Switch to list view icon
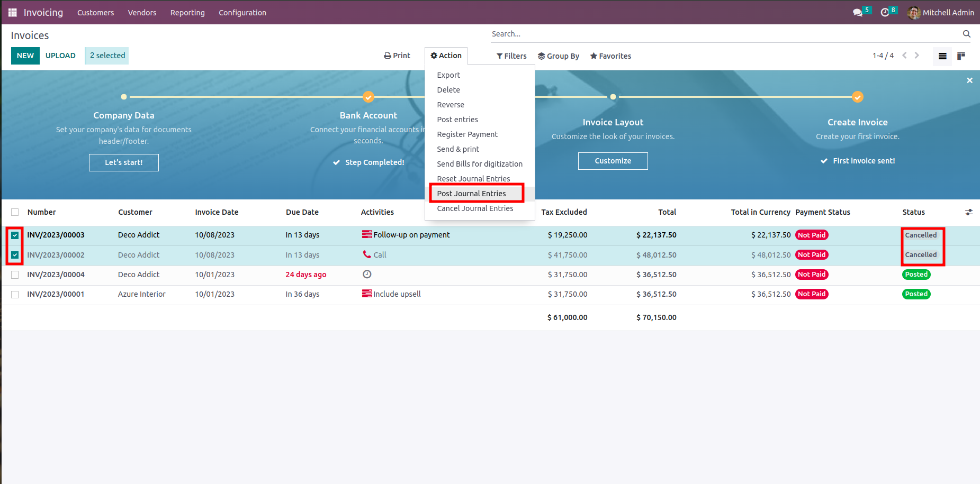The height and width of the screenshot is (484, 980). click(942, 56)
